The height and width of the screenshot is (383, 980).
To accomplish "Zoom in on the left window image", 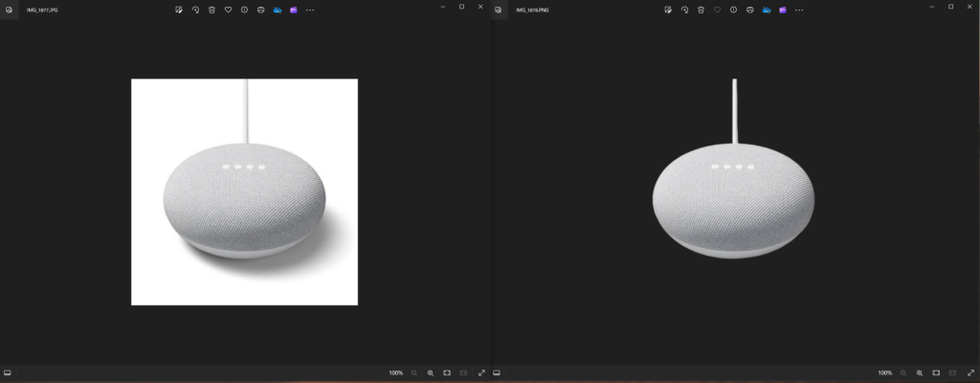I will click(431, 372).
